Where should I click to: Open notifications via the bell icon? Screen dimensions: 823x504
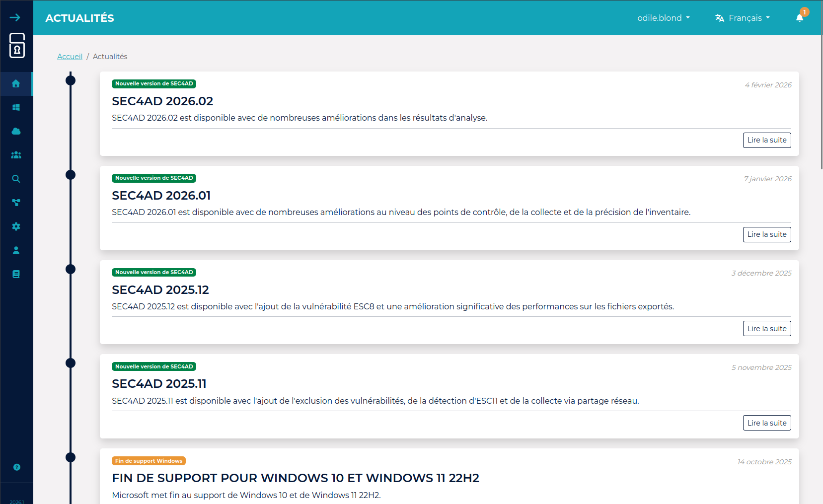[x=799, y=17]
